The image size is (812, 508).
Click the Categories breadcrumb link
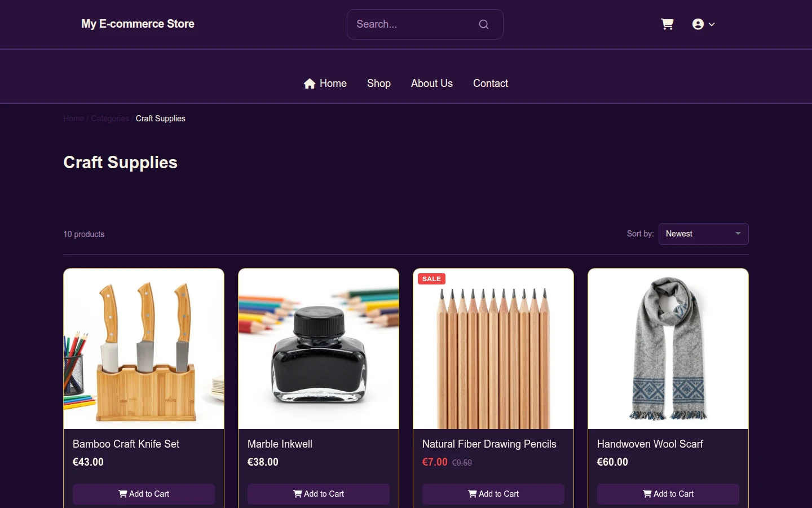pyautogui.click(x=110, y=119)
